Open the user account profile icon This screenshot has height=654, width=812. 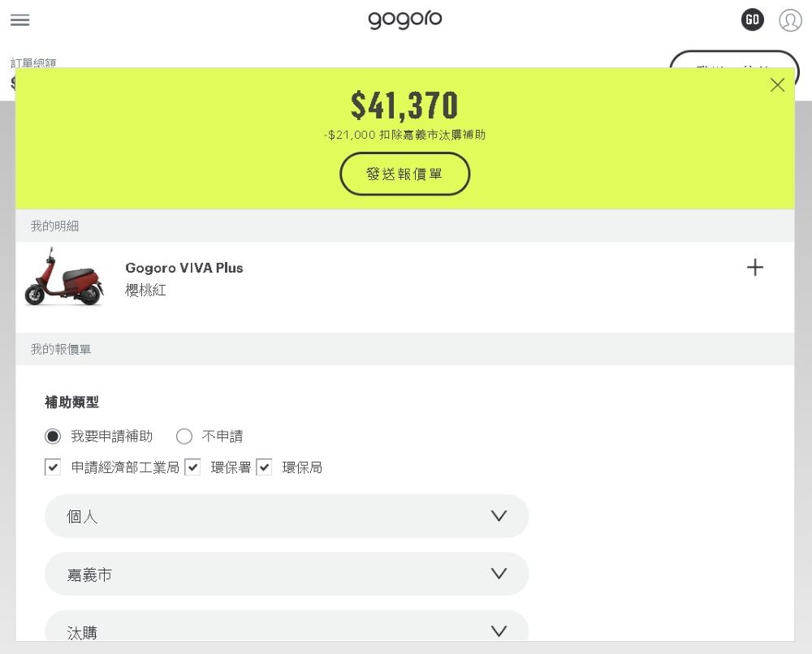[790, 20]
